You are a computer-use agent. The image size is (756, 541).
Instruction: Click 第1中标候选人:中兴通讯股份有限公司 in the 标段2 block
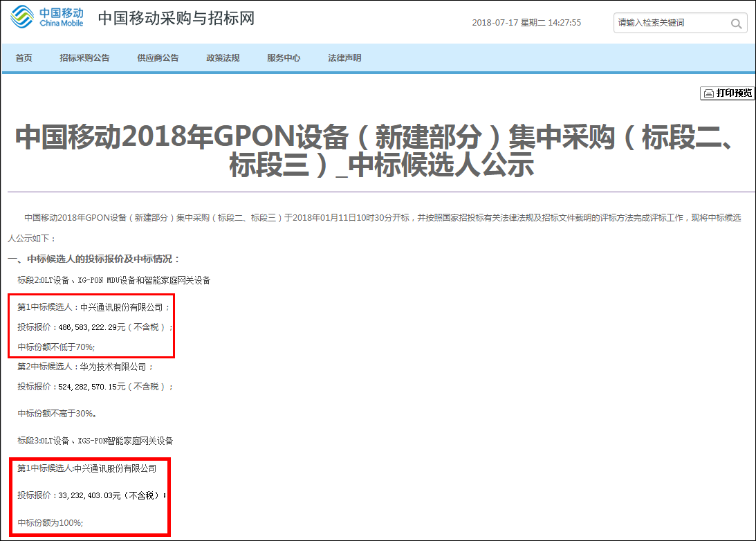[x=93, y=307]
